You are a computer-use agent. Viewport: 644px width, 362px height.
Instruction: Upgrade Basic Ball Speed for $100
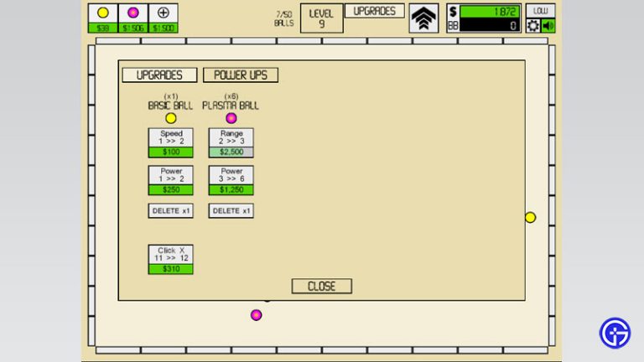pos(171,142)
